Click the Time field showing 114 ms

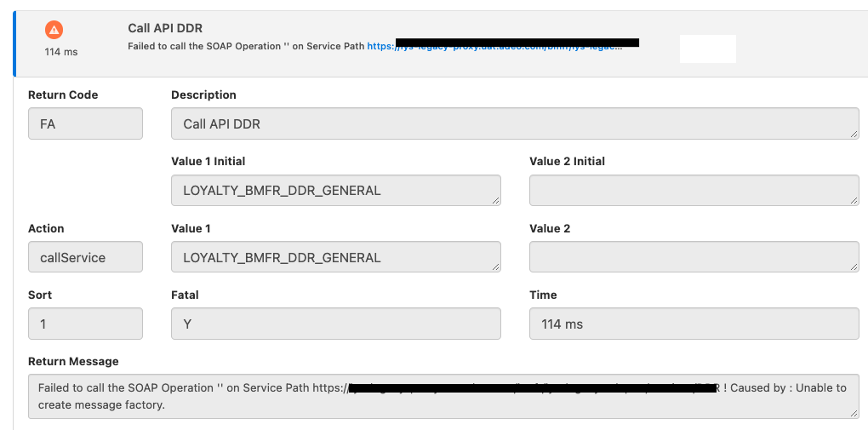[694, 324]
